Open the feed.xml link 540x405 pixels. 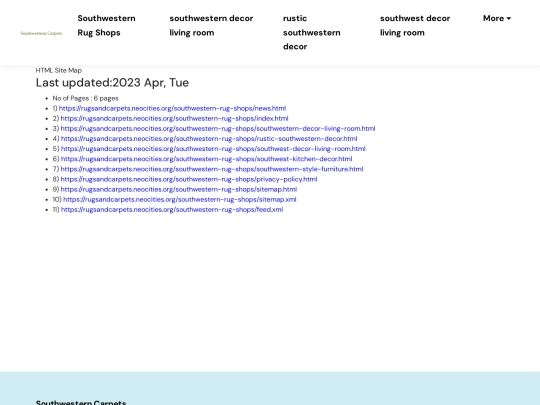(172, 209)
